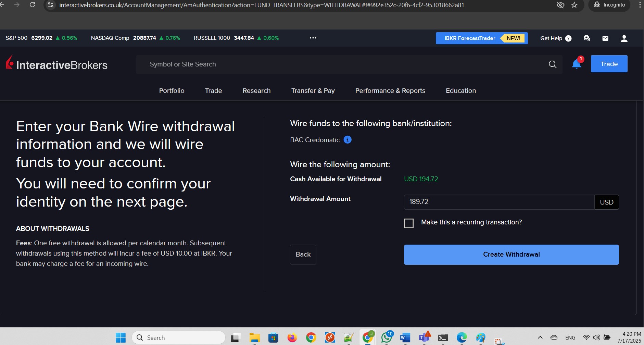Open the chat support icon
This screenshot has width=644, height=345.
[x=587, y=38]
